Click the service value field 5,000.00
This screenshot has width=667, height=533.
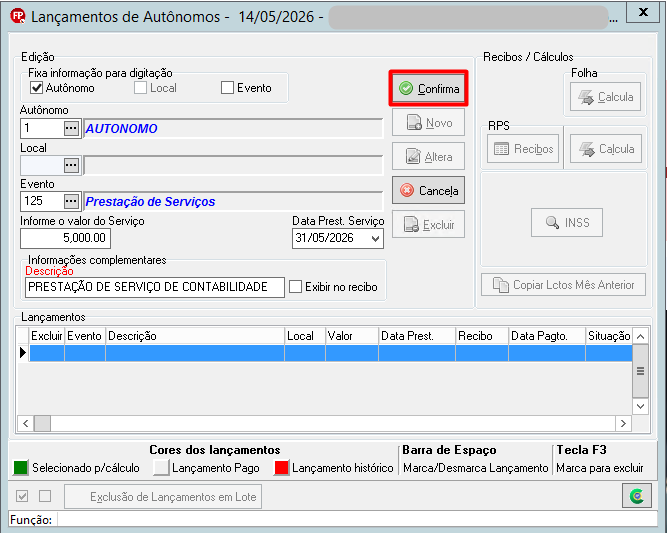pos(66,238)
